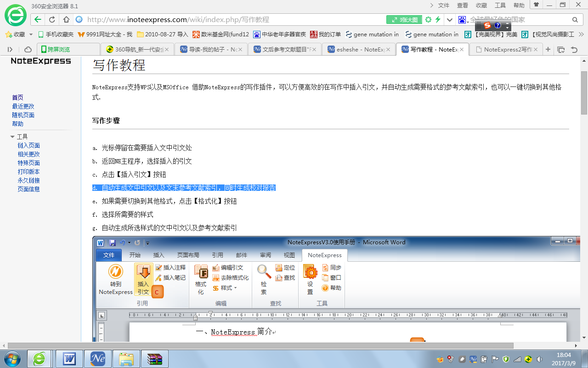Switch to the 文后参考文献题目 tab
This screenshot has height=368, width=588.
click(x=284, y=49)
